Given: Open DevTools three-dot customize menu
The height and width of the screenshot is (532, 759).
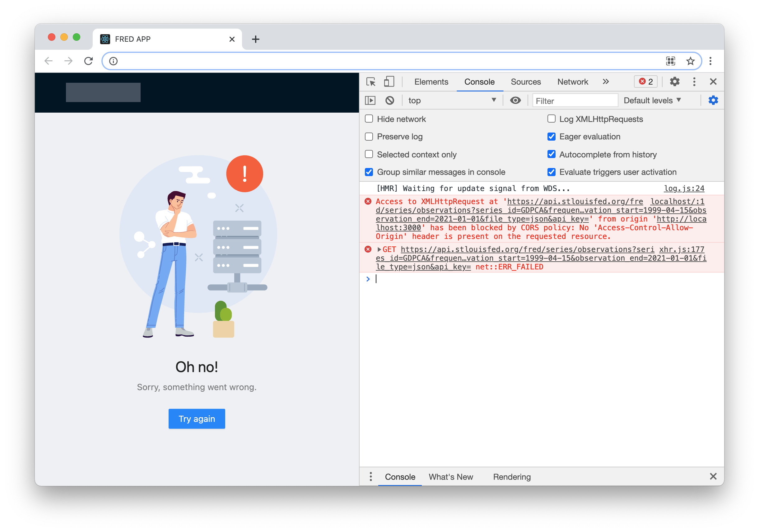Looking at the screenshot, I should point(694,82).
